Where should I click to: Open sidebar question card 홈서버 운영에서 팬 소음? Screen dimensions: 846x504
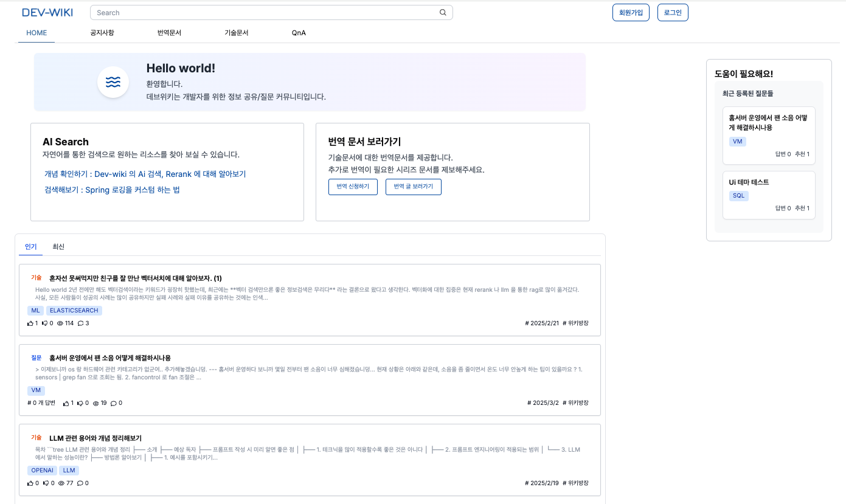click(769, 136)
